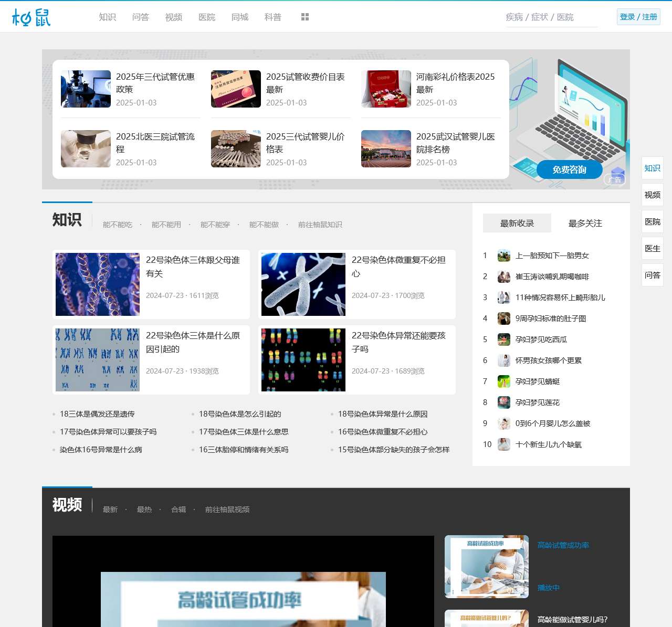Click the 登录 / 注册 button
672x627 pixels.
(638, 17)
